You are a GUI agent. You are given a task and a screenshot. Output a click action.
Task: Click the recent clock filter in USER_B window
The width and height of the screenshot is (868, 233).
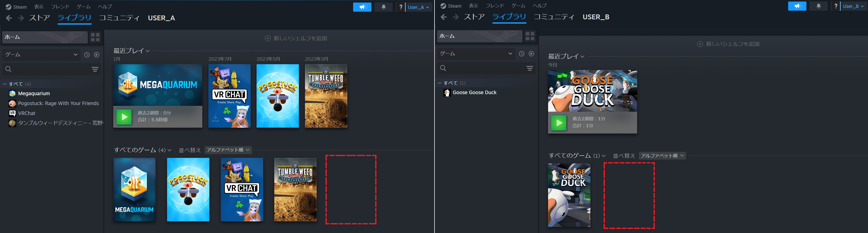tap(522, 54)
